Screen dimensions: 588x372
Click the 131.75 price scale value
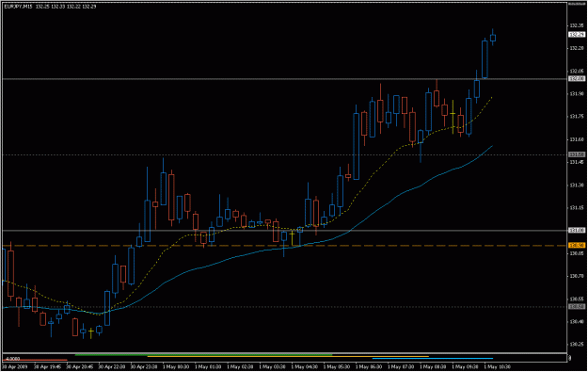(x=577, y=117)
